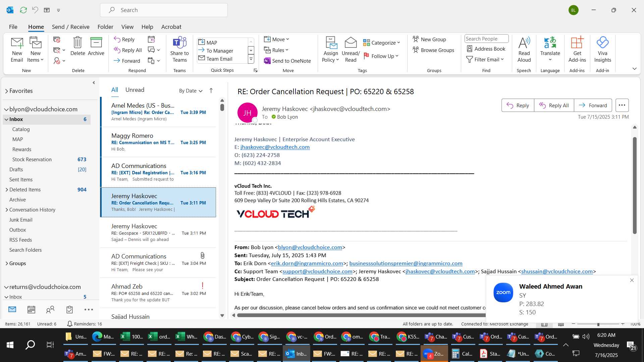This screenshot has width=644, height=362.
Task: Collapse the returns@vcloudchoice.com account
Action: coord(6,287)
